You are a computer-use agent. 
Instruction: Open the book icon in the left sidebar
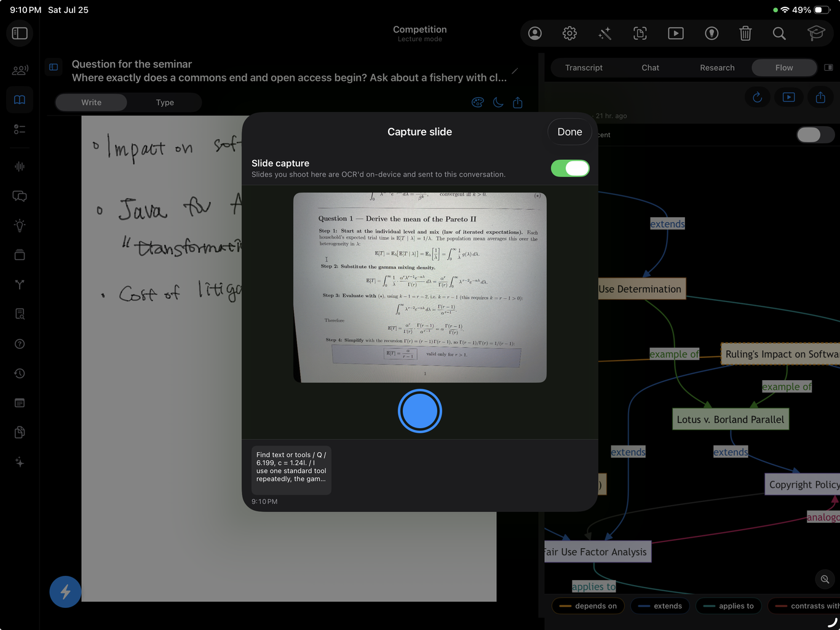tap(20, 100)
